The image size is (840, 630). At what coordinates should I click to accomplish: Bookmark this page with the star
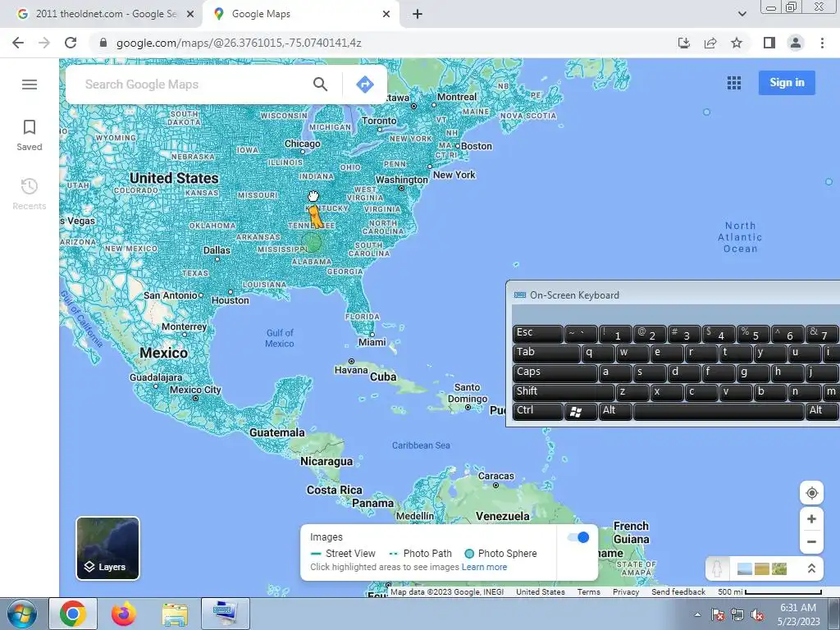click(737, 43)
